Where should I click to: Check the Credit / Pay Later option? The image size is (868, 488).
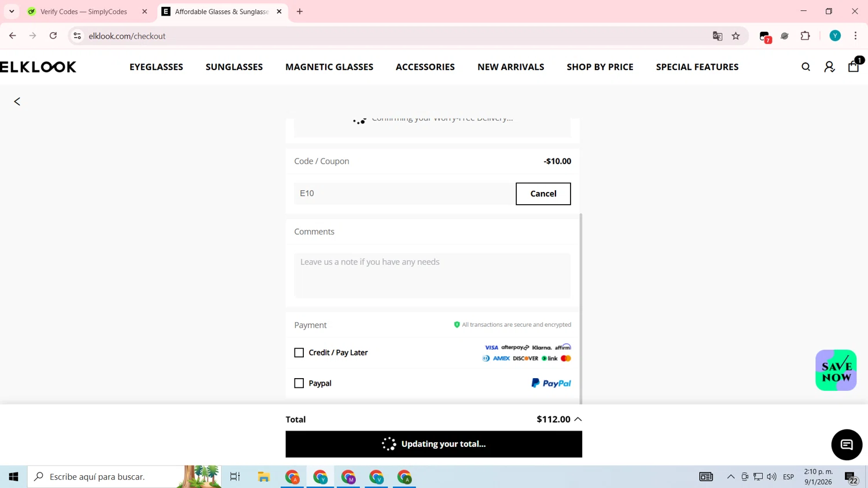point(299,353)
